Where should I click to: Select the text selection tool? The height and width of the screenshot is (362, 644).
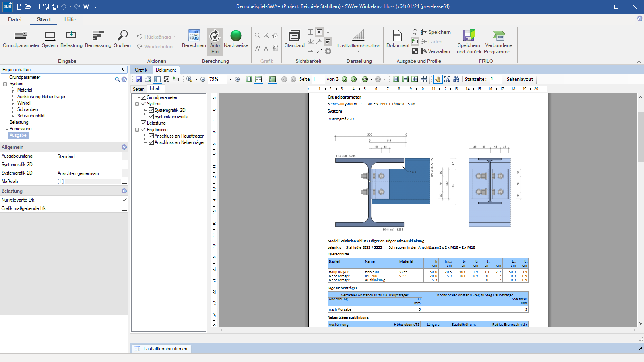click(448, 79)
